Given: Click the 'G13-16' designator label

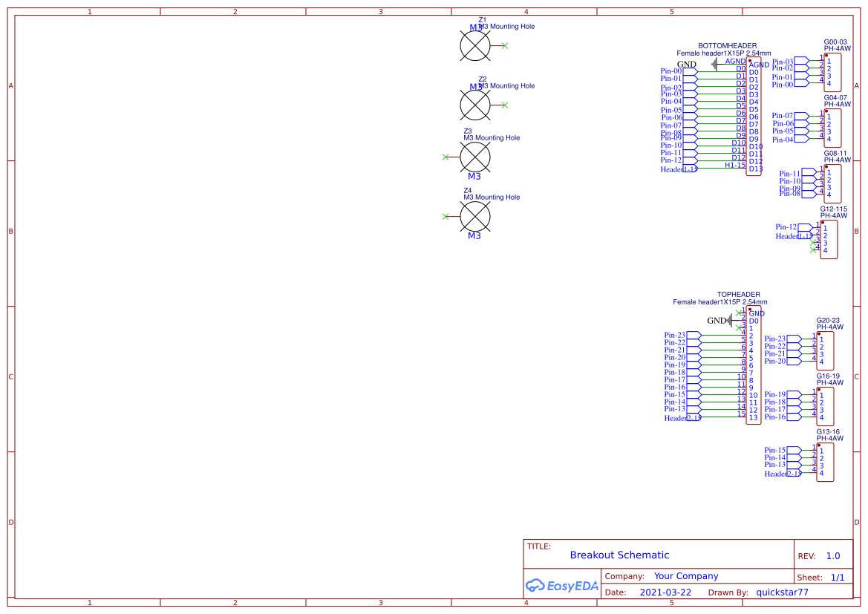Looking at the screenshot, I should pos(828,432).
